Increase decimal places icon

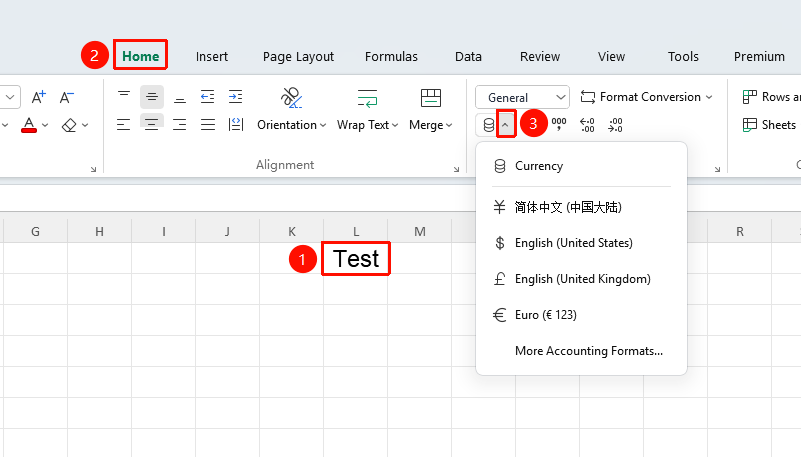coord(587,125)
